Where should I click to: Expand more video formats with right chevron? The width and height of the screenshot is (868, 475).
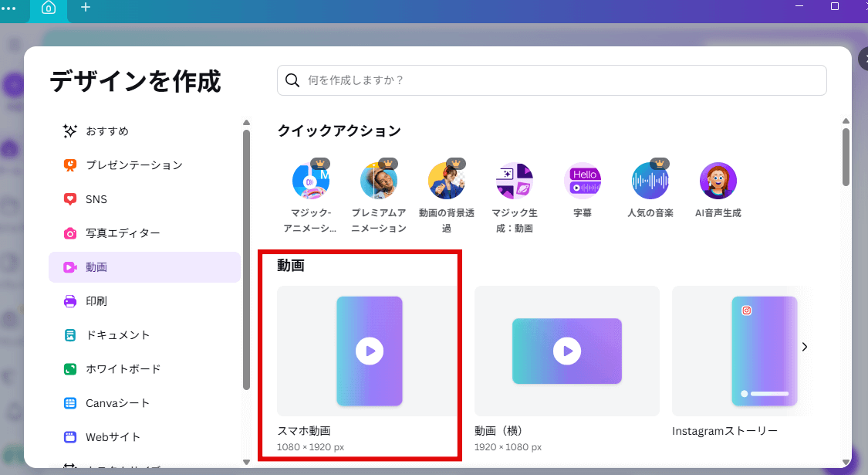click(x=805, y=347)
